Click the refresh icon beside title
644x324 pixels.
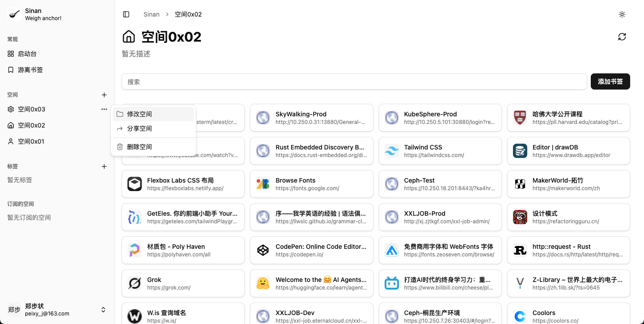click(x=622, y=37)
